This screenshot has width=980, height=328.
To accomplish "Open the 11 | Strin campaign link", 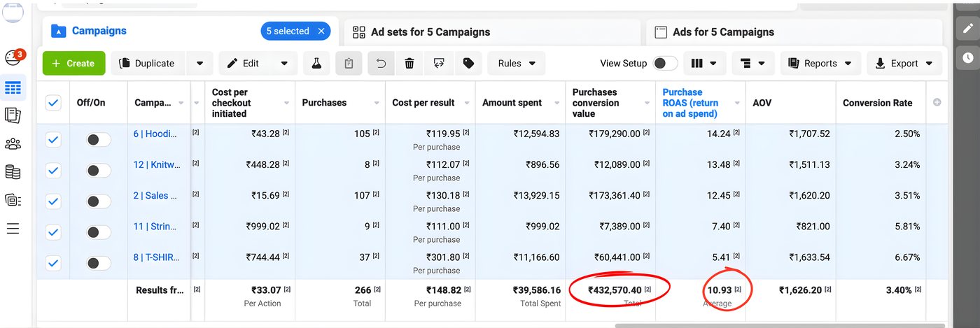I will [155, 226].
